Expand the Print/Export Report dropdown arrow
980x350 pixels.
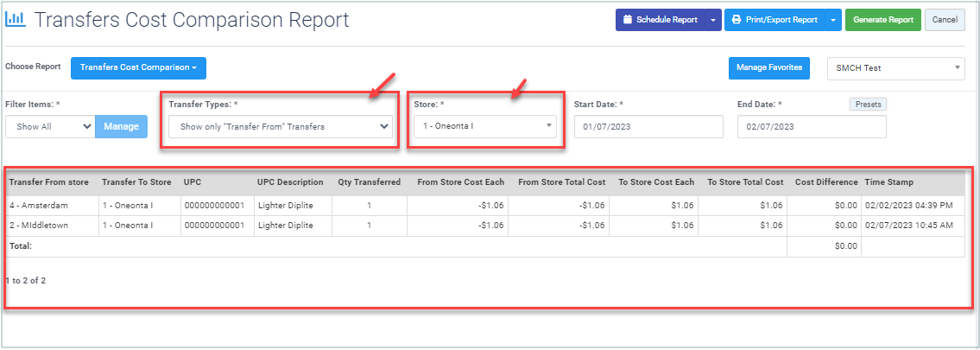pyautogui.click(x=833, y=20)
